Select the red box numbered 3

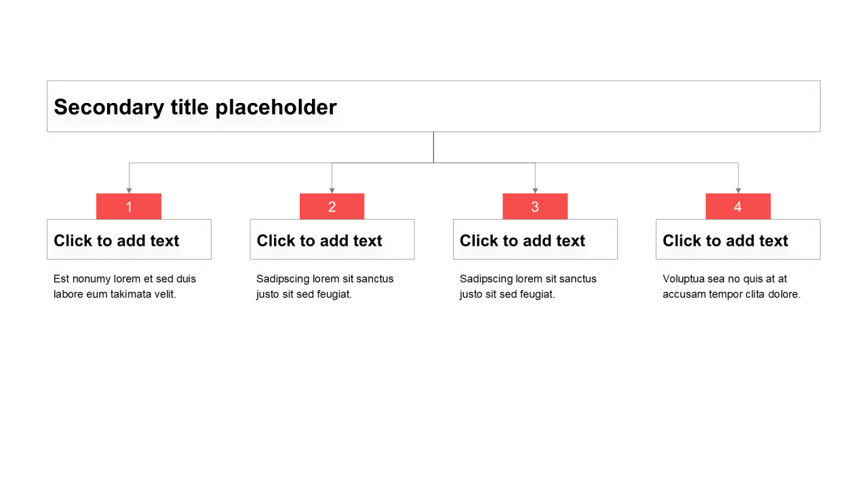pyautogui.click(x=535, y=206)
